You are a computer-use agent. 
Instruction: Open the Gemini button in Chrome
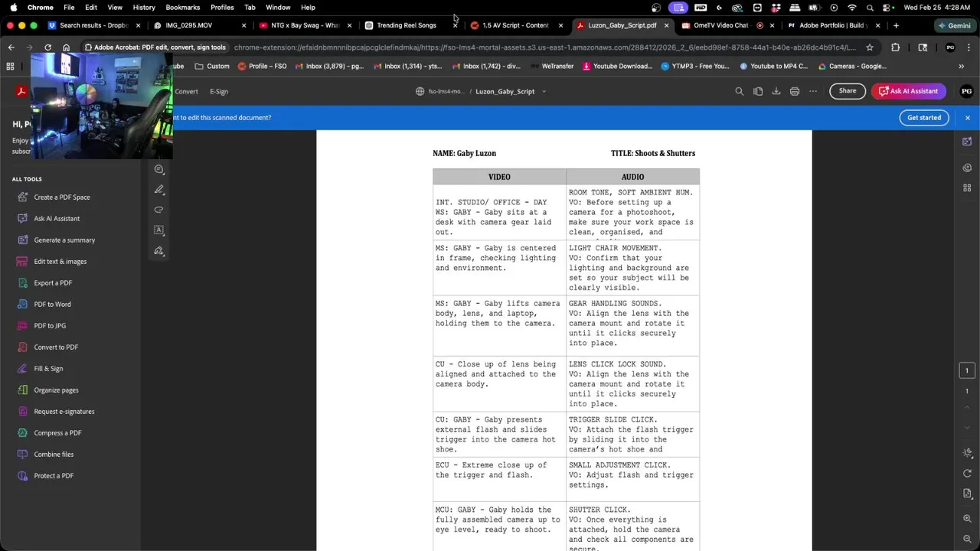click(954, 25)
